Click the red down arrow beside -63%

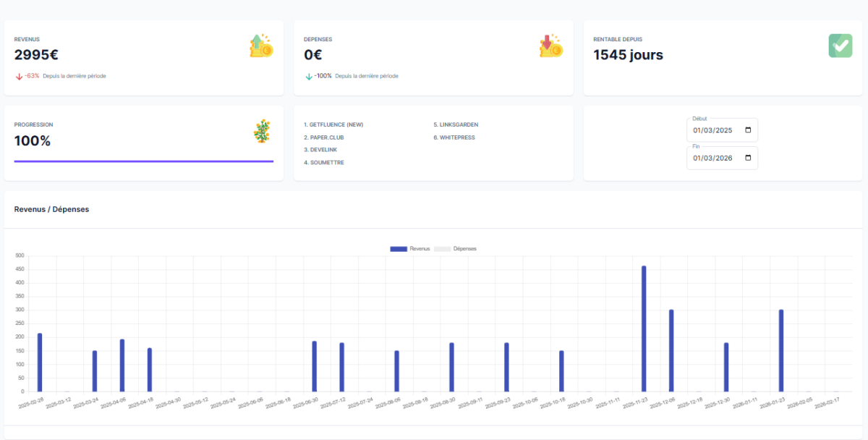point(19,76)
